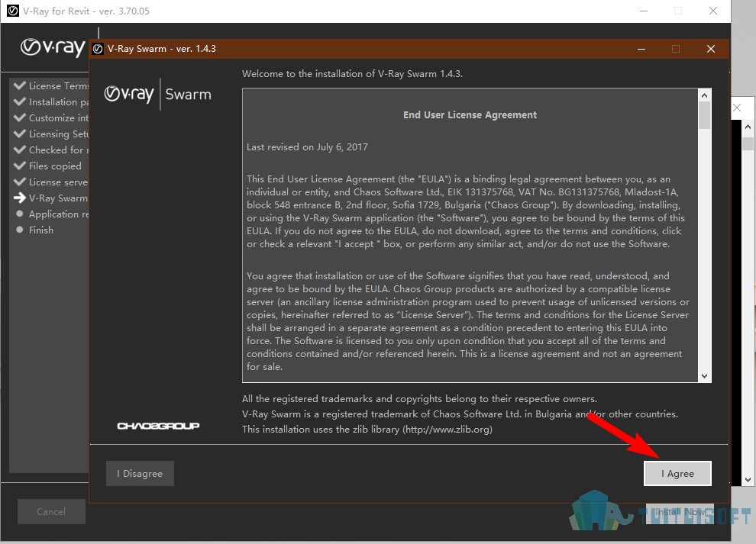The image size is (756, 544).
Task: Click the up arrow of the background window scrollbar
Action: 748,127
